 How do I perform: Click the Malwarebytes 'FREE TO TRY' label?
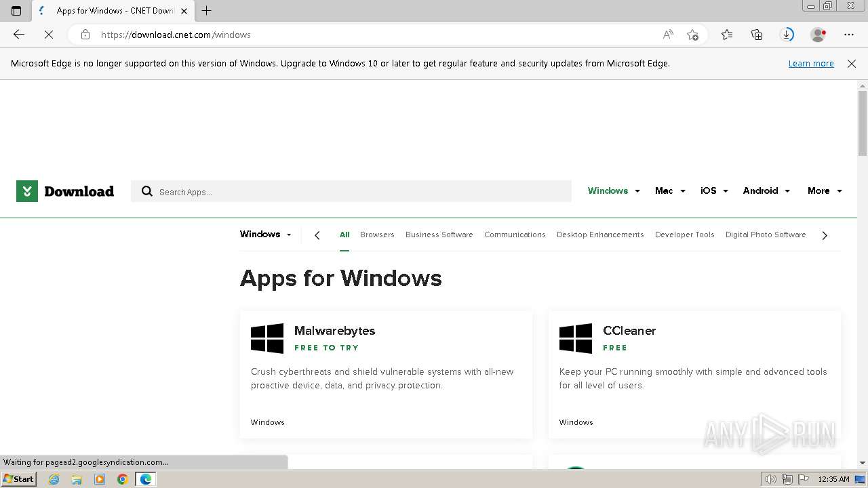326,348
